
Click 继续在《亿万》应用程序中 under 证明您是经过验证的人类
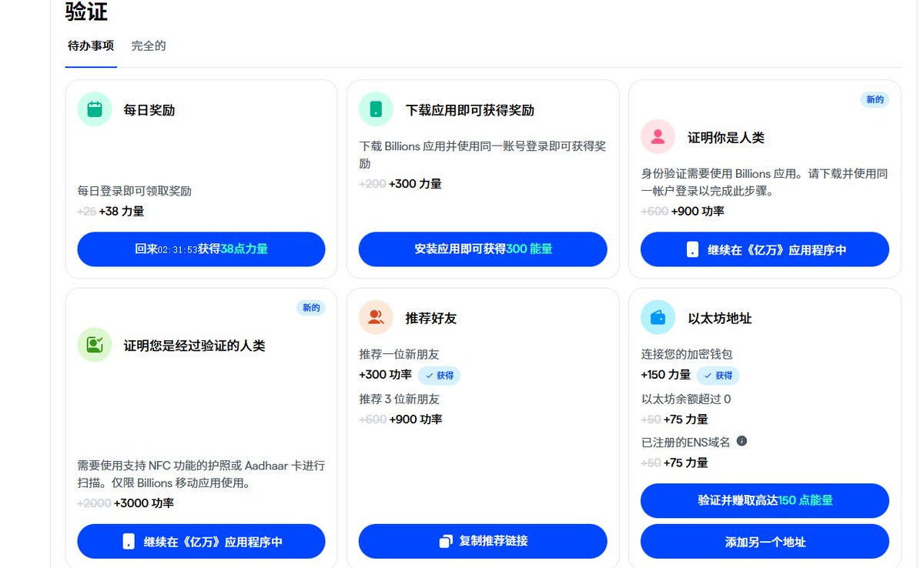coord(202,542)
